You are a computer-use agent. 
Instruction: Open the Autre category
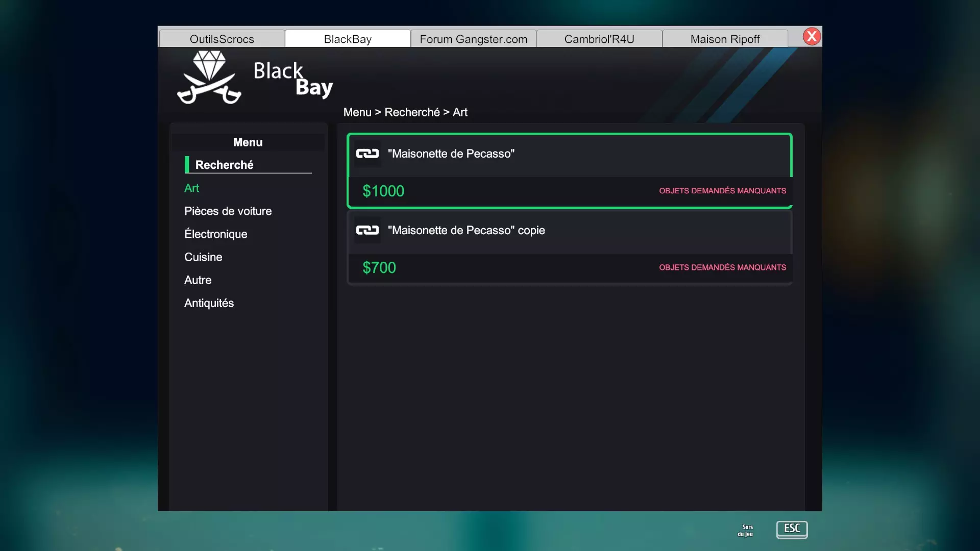coord(198,280)
